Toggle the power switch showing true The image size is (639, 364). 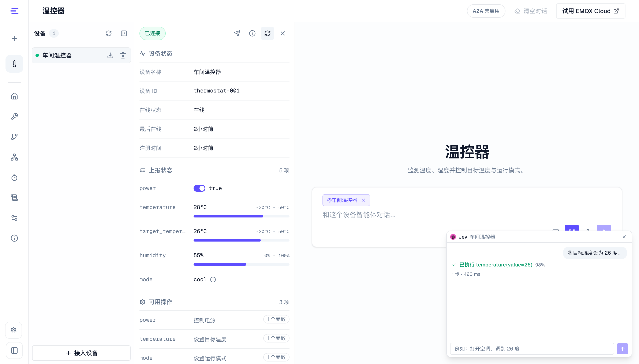pos(199,188)
